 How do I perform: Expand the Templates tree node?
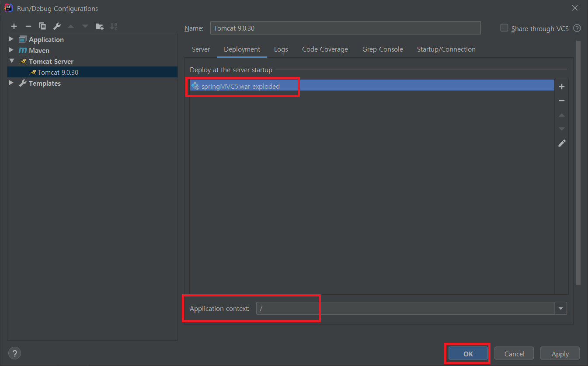point(11,83)
